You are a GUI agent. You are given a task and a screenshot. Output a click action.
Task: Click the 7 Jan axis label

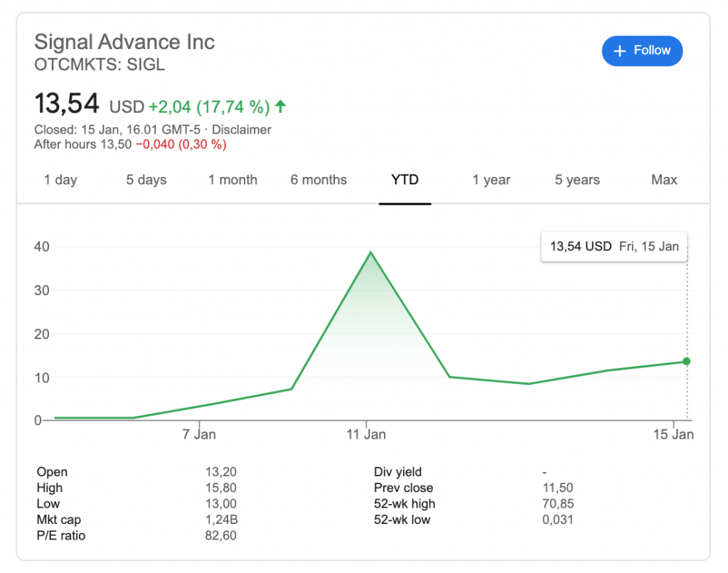[199, 434]
